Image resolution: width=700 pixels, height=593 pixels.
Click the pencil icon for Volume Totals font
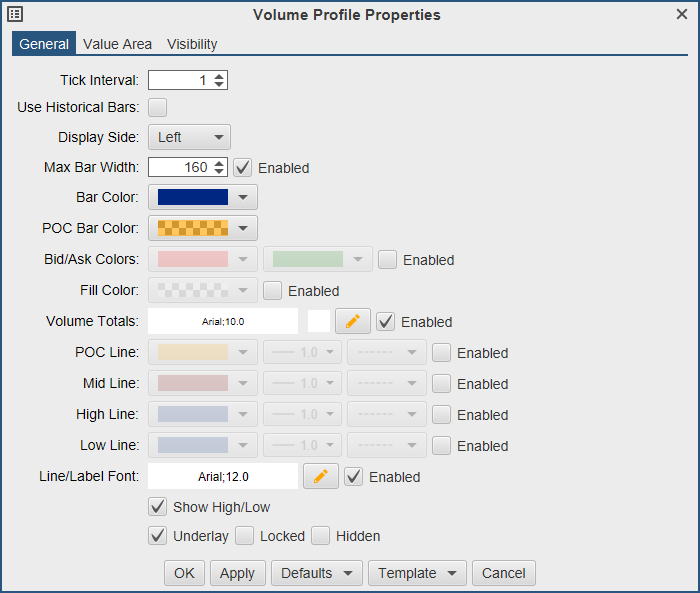353,321
